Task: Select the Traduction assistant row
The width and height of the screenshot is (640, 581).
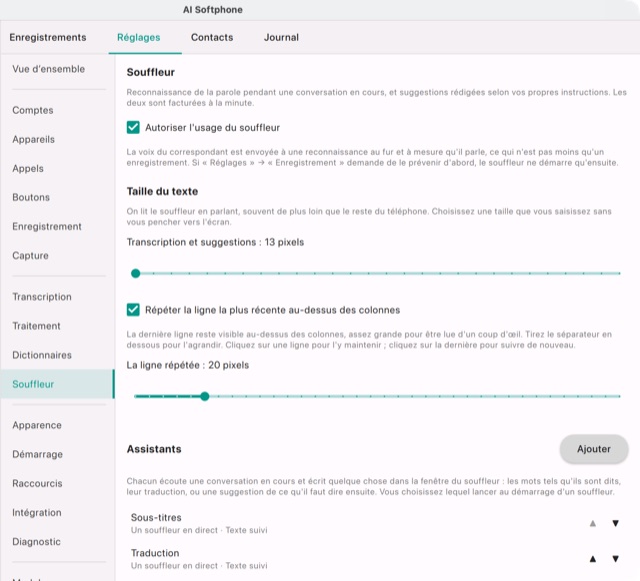Action: pos(377,559)
